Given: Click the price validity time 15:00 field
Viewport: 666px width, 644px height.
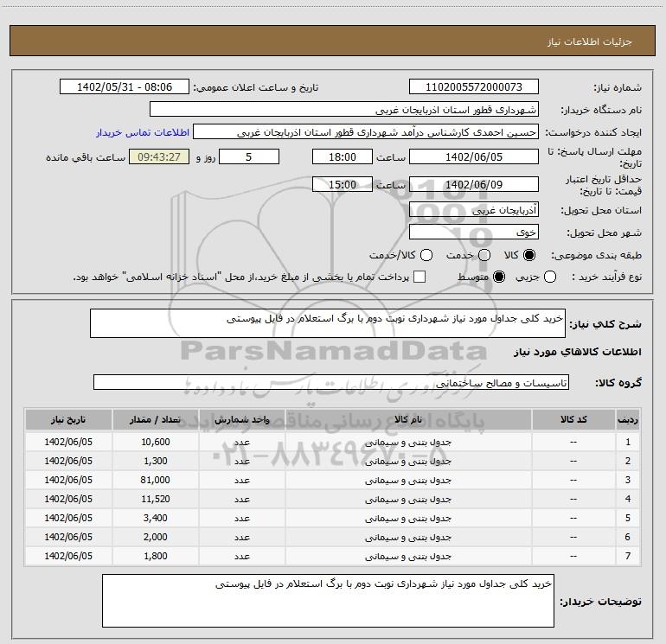Looking at the screenshot, I should coord(343,184).
